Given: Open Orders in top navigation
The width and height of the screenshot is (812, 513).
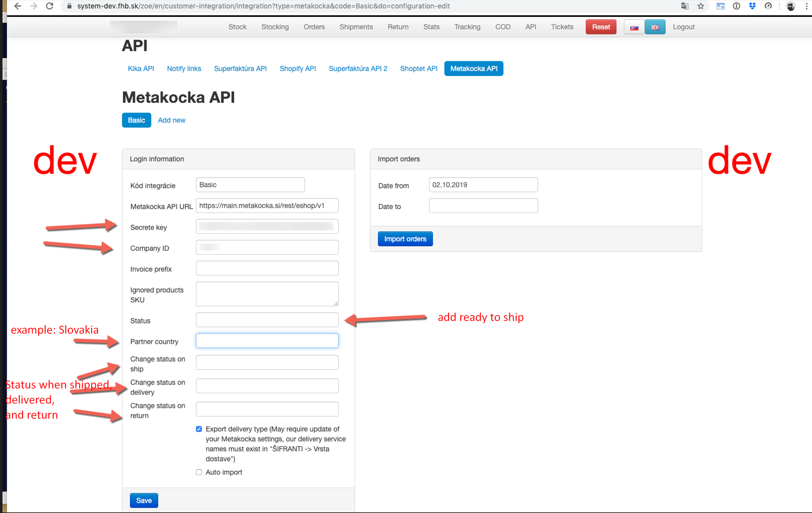Looking at the screenshot, I should [314, 27].
